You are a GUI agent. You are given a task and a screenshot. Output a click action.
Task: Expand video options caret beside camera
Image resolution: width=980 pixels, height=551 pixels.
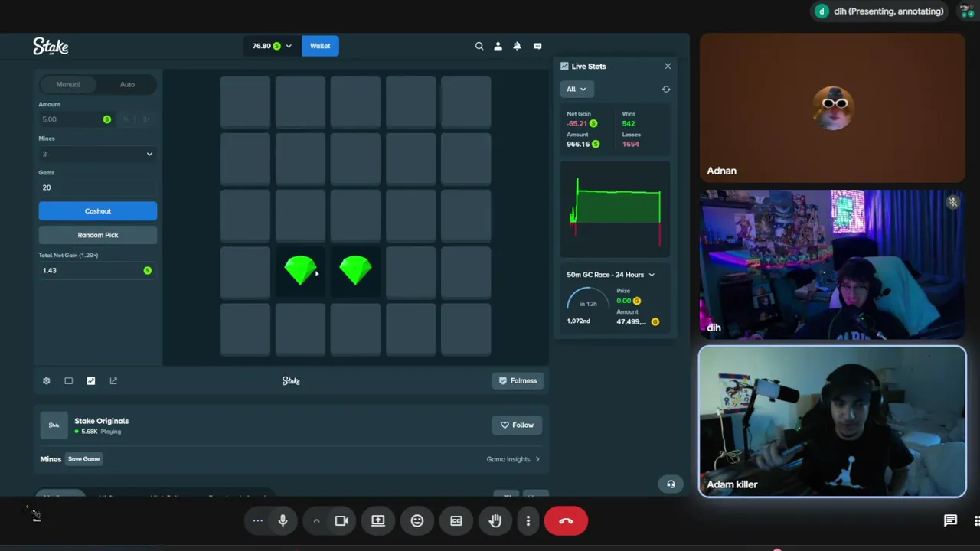tap(316, 521)
